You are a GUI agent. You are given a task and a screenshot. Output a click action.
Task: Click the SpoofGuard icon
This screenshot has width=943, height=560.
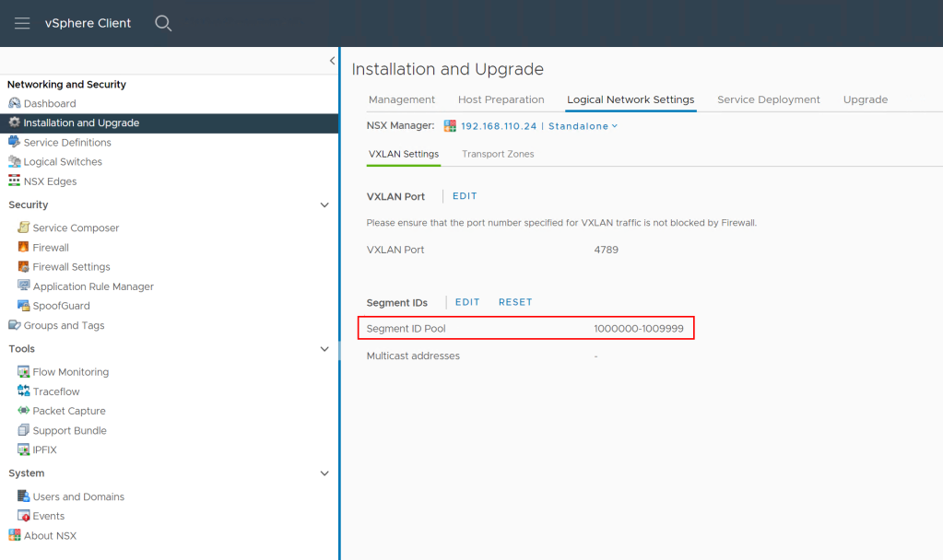click(24, 306)
